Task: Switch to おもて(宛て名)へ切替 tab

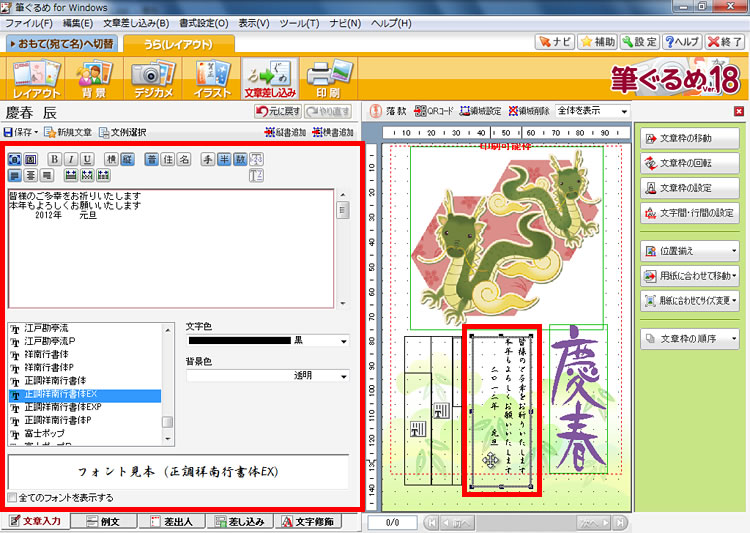Action: click(61, 44)
